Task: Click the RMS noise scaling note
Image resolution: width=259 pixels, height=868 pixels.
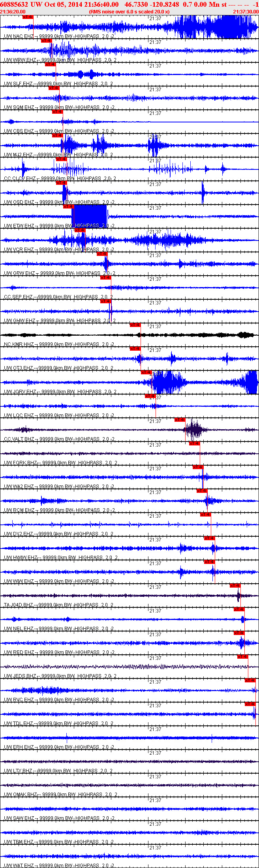Action: pos(129,12)
